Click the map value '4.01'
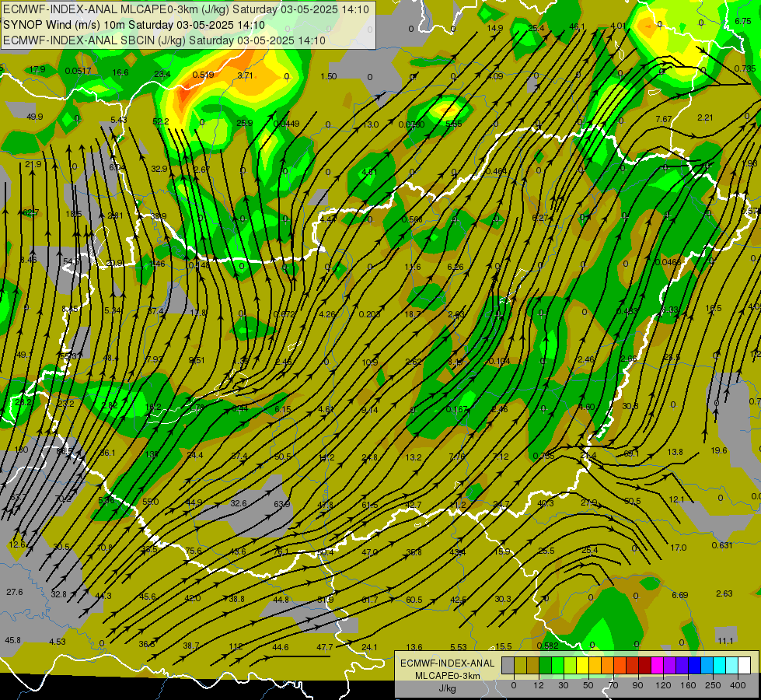Screen dimensions: 761x700 tap(618, 25)
